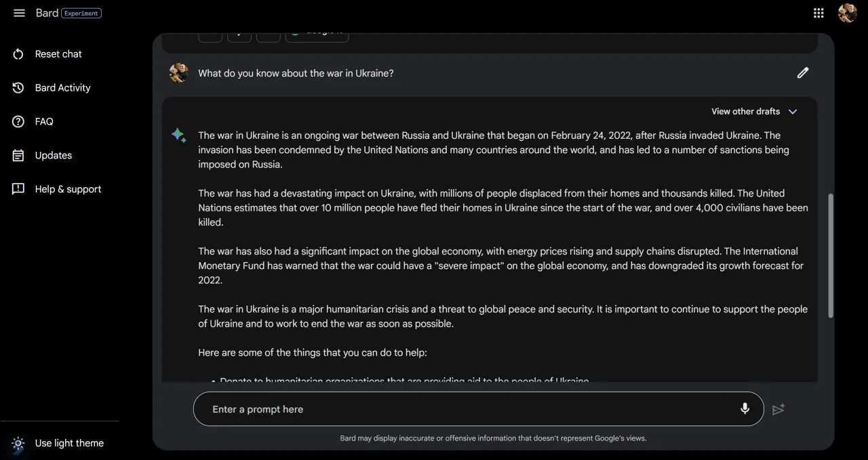This screenshot has height=460, width=868.
Task: Click the light theme sun icon
Action: [18, 443]
